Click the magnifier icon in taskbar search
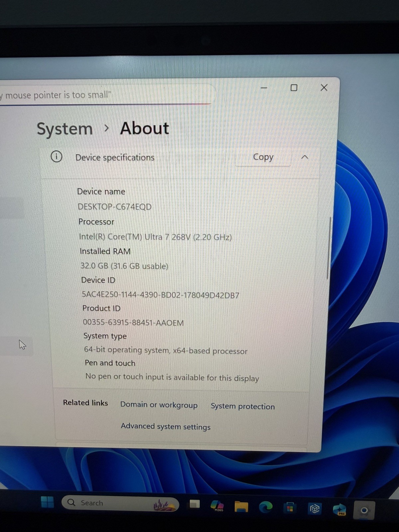399x532 pixels. pyautogui.click(x=71, y=502)
